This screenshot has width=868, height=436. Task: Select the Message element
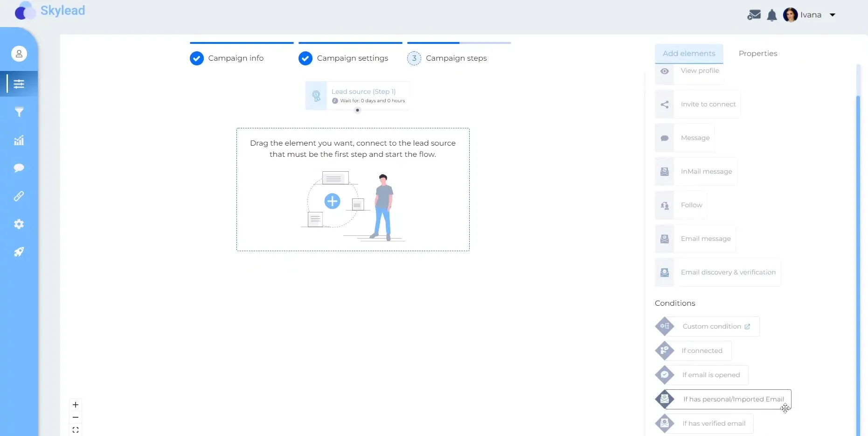coord(685,138)
